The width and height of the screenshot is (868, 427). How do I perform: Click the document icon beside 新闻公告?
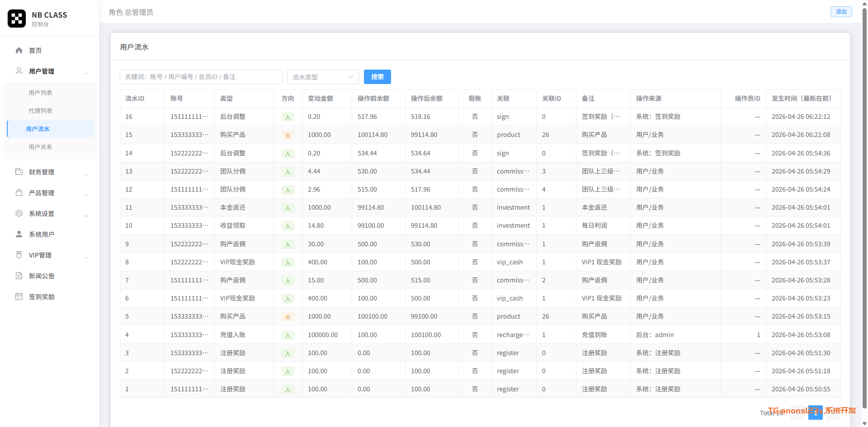tap(19, 276)
